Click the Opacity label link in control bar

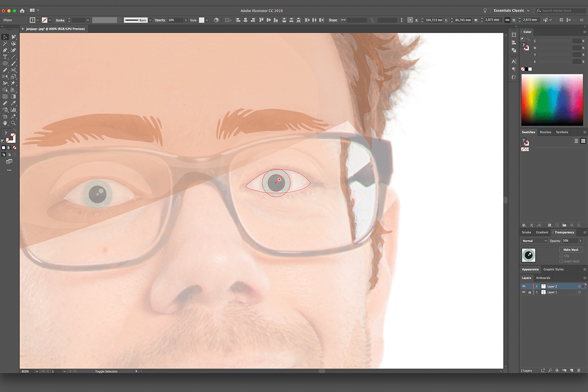(x=160, y=20)
